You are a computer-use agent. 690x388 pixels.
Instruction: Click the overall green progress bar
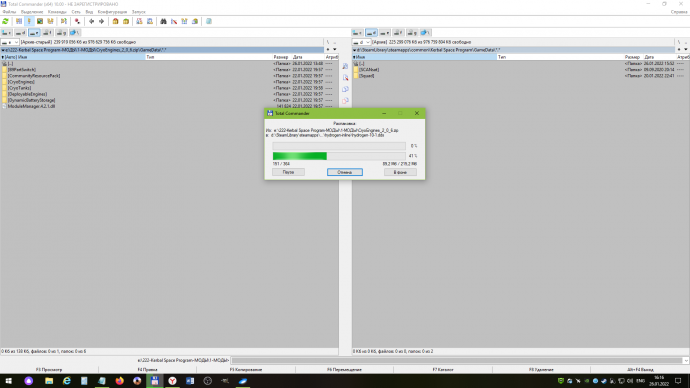[339, 156]
